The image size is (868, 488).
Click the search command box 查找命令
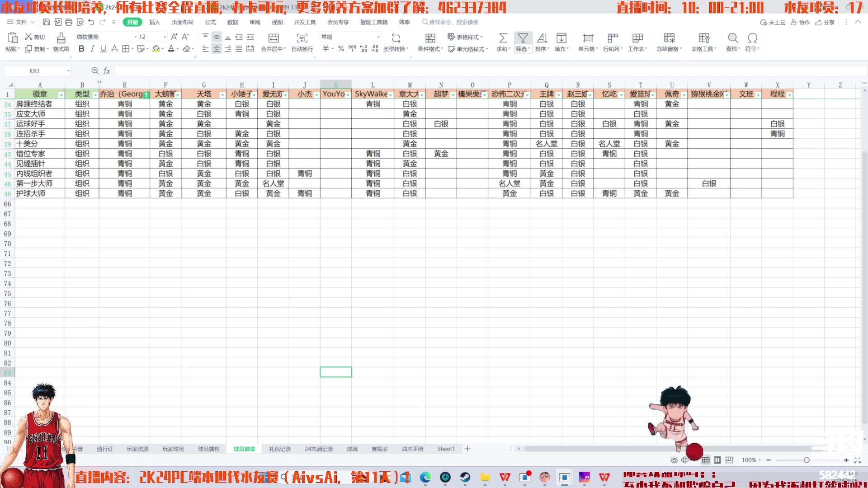point(450,22)
